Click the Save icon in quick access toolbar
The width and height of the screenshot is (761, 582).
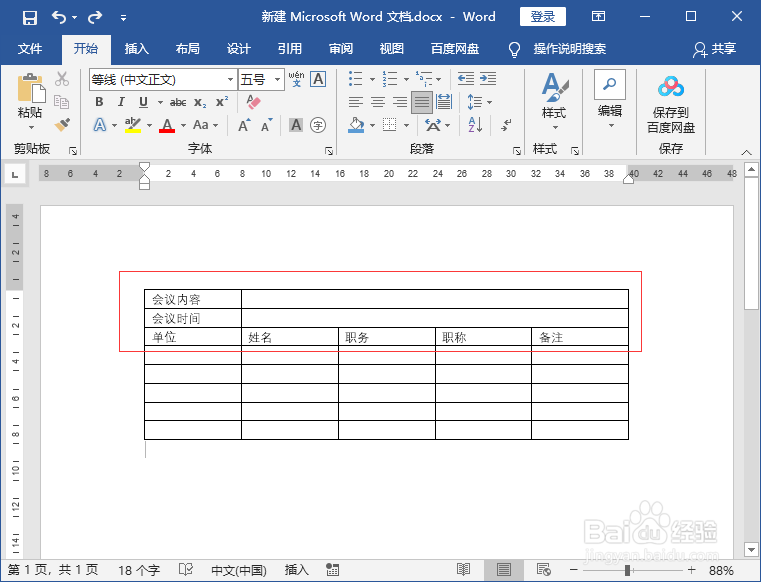coord(30,18)
